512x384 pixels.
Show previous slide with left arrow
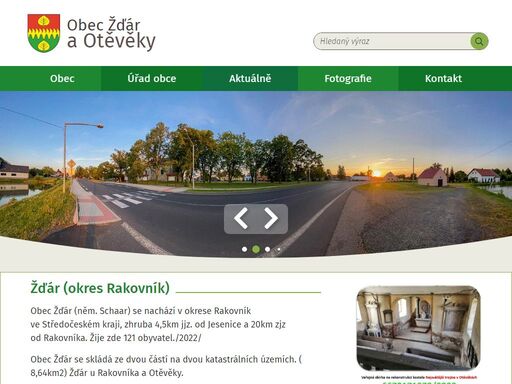tap(241, 218)
